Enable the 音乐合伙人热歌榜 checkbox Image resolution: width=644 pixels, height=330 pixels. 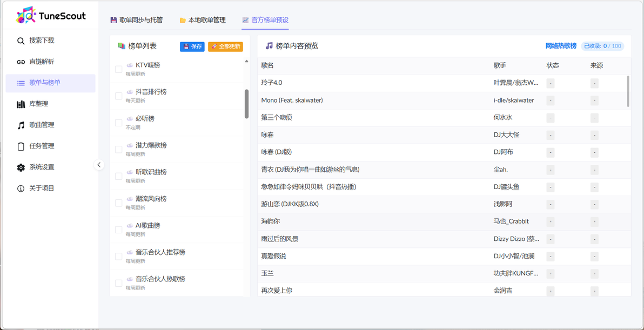pos(119,283)
